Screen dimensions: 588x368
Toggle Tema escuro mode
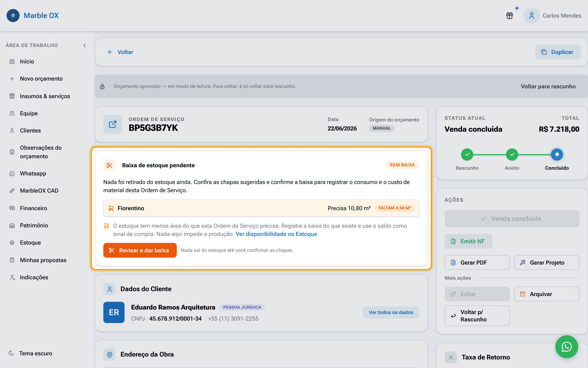[x=30, y=353]
